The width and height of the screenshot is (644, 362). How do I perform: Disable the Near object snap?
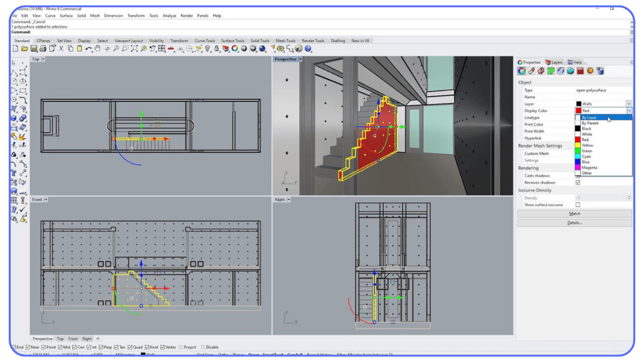[28, 347]
